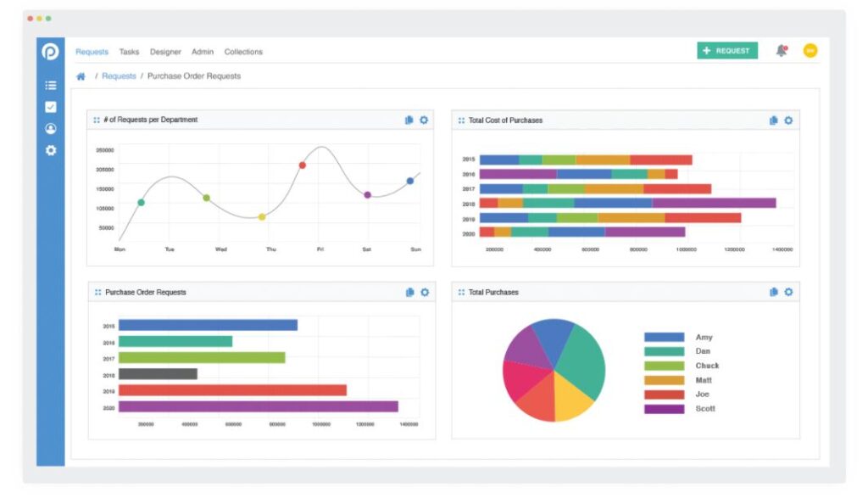The image size is (868, 498).
Task: Click the user profile icon in the sidebar
Action: (x=50, y=129)
